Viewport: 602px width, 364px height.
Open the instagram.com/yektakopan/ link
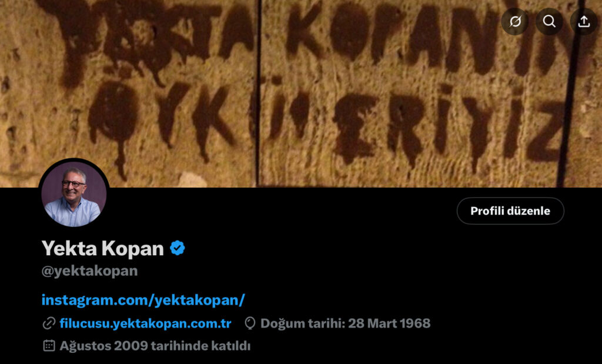[x=143, y=300]
